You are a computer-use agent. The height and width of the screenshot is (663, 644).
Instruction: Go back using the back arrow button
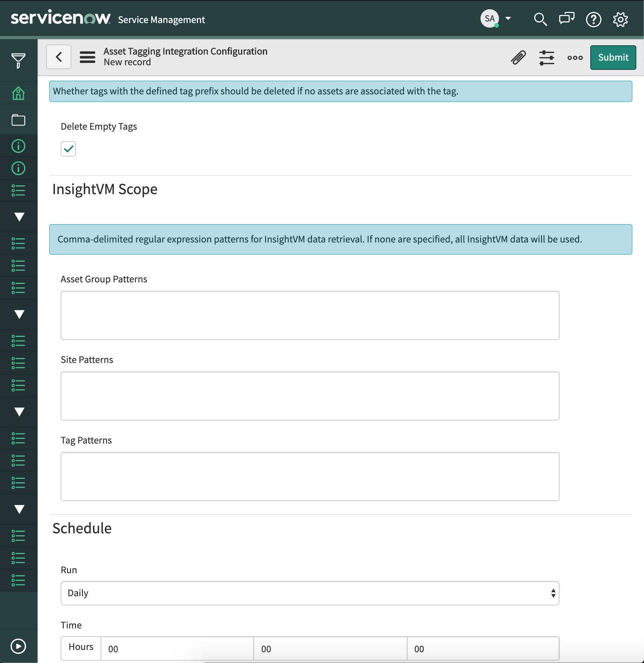pyautogui.click(x=59, y=57)
